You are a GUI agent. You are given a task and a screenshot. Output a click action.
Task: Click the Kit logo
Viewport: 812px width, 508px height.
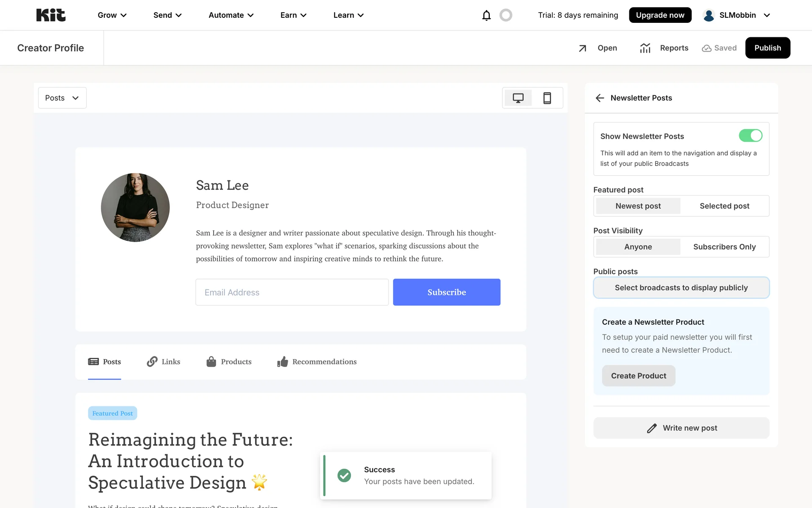point(51,15)
